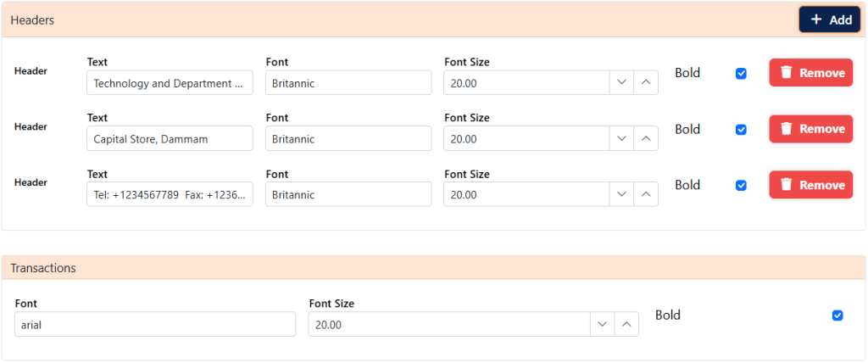Disable Bold for Transactions

tap(837, 316)
